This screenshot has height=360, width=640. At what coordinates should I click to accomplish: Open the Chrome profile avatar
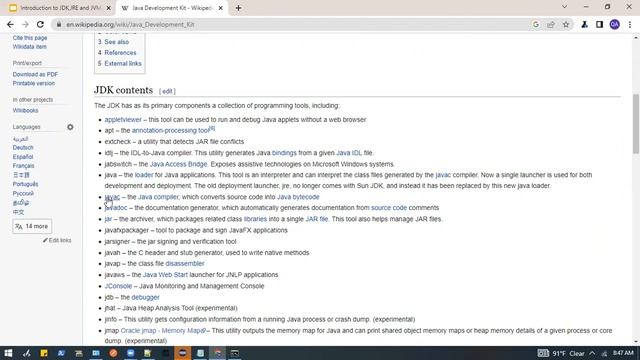tap(615, 24)
